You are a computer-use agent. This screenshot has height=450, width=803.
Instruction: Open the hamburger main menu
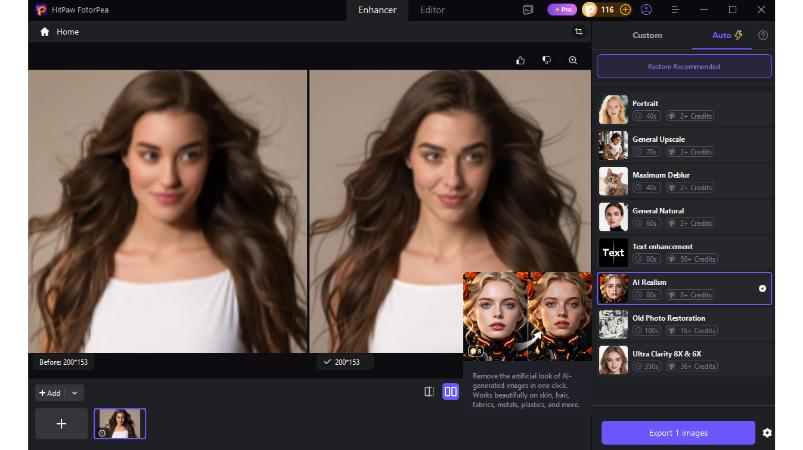click(x=675, y=10)
